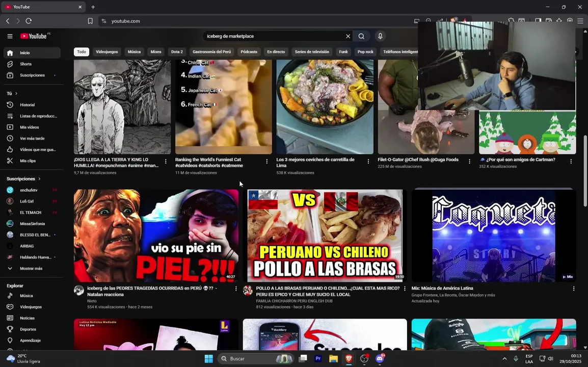Open volume control in system tray
This screenshot has width=588, height=367.
click(x=550, y=359)
